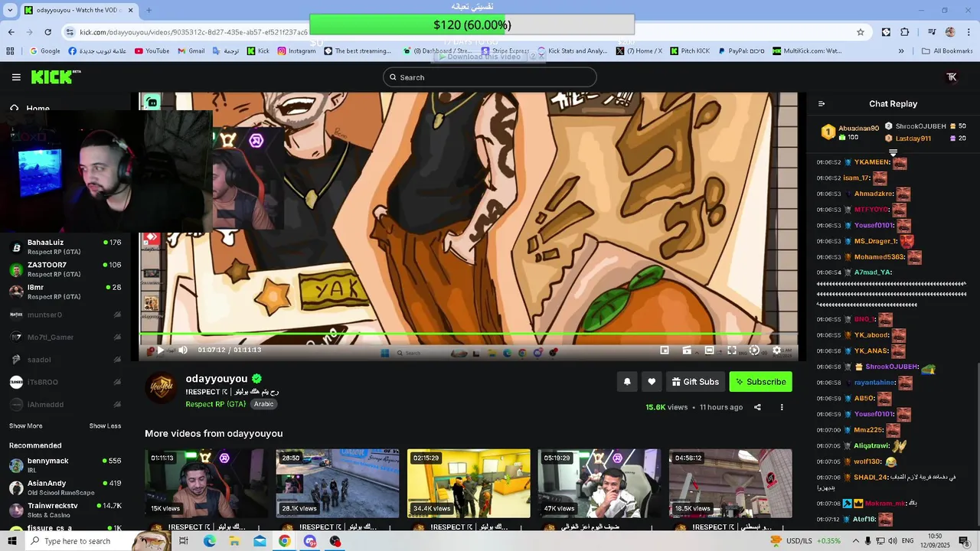Click the Gift Subs button

pos(695,382)
